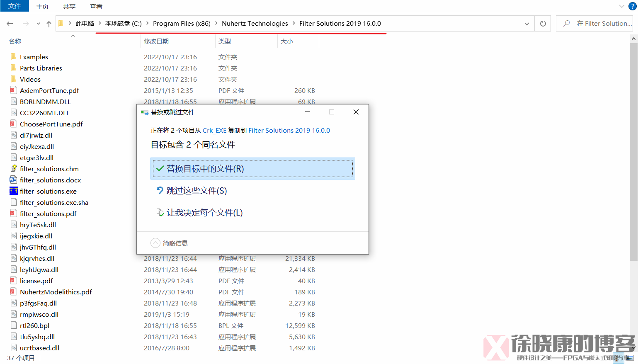Sort by the 名称 column header
The height and width of the screenshot is (364, 638).
point(15,41)
